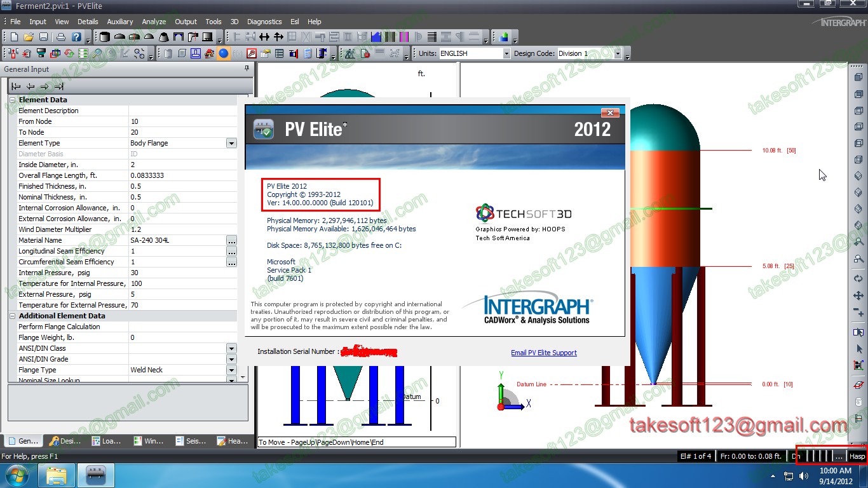Go to previous element arrow

pyautogui.click(x=31, y=86)
